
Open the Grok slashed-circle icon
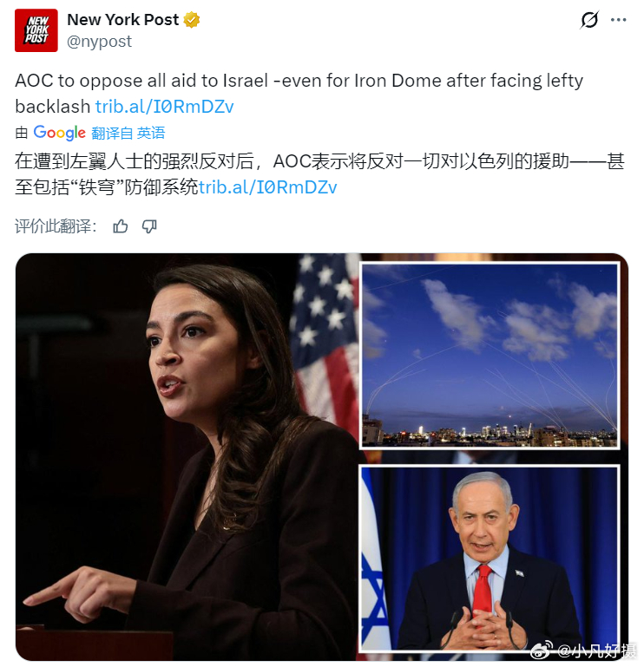(589, 20)
